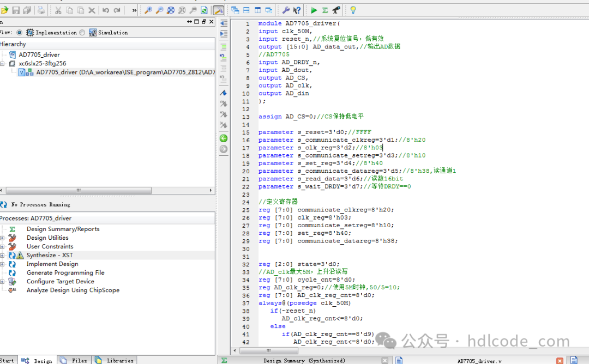Toggle bookmark with the blue flag icon
Screen dimensions: 589x364
pos(224,93)
